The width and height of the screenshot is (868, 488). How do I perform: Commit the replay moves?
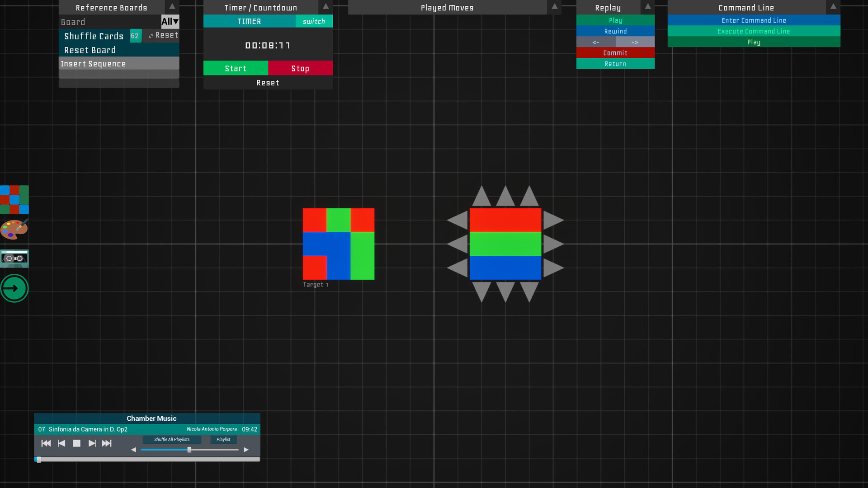615,52
